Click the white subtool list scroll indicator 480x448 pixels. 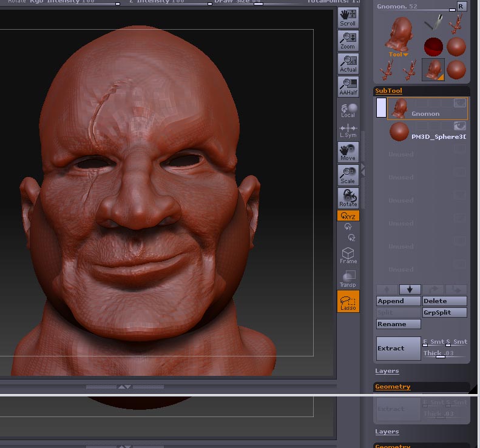[x=381, y=108]
